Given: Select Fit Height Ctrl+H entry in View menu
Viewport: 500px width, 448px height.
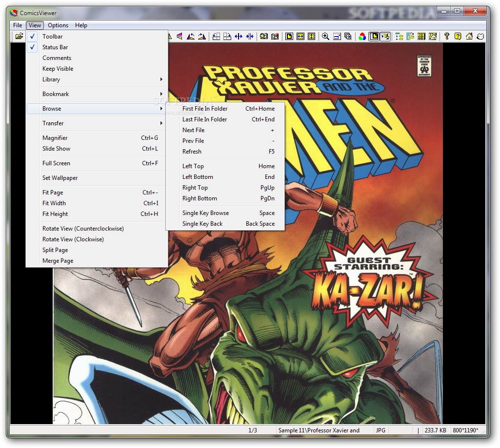Looking at the screenshot, I should point(97,214).
